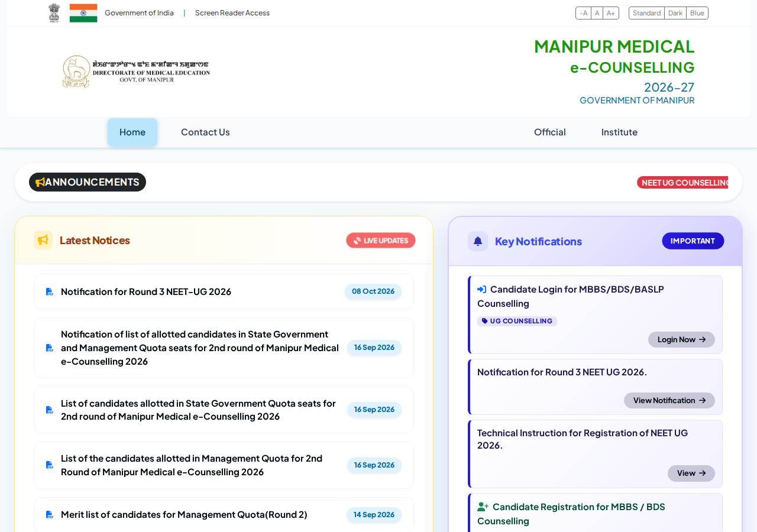Click the Important badge

tap(693, 241)
